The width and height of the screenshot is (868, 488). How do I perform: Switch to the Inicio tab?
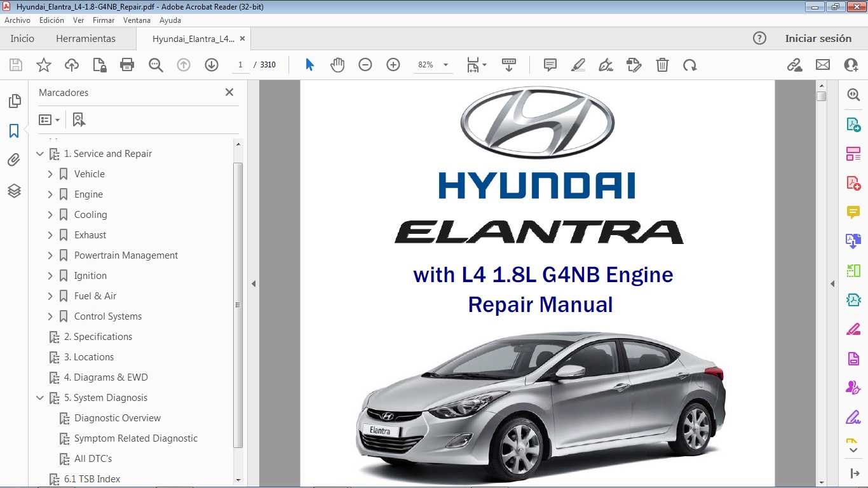tap(22, 38)
